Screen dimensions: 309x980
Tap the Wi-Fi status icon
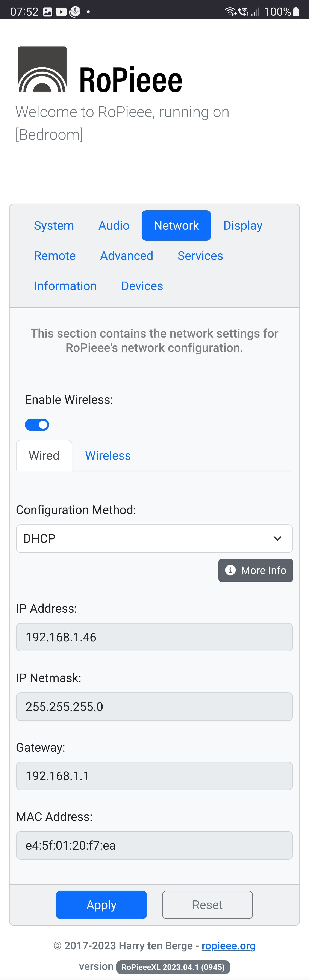point(231,12)
